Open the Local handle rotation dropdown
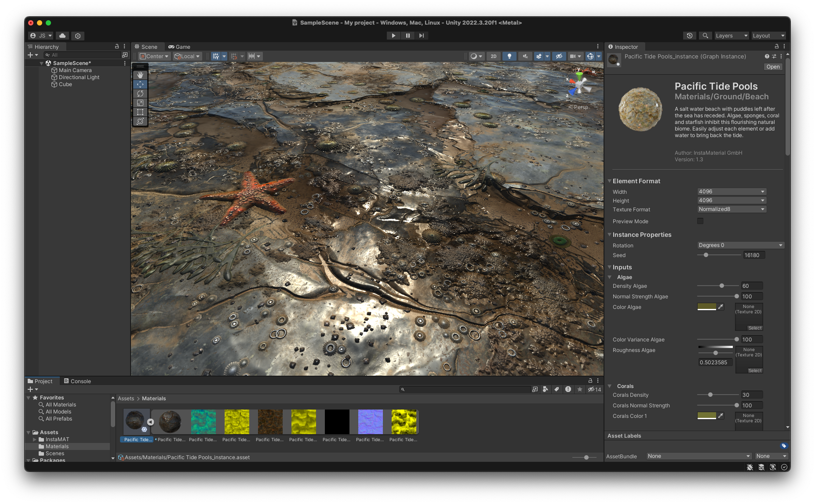Image resolution: width=815 pixels, height=504 pixels. click(187, 56)
